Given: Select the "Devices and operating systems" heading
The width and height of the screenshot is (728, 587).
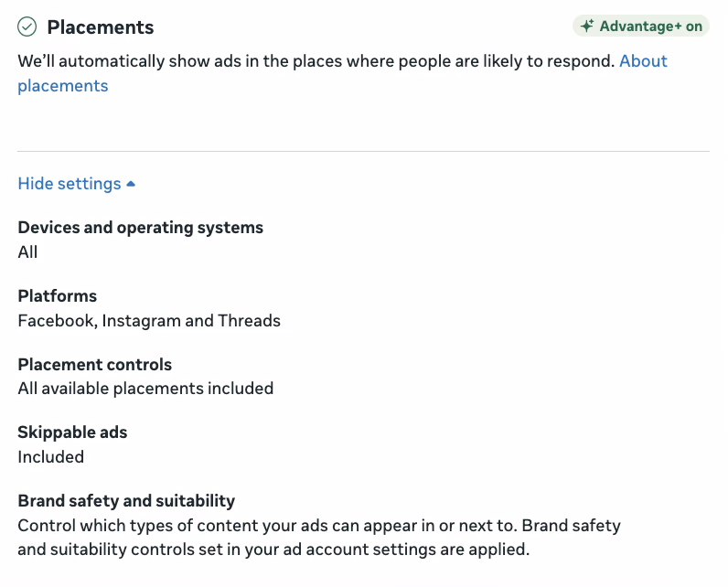Looking at the screenshot, I should 141,228.
